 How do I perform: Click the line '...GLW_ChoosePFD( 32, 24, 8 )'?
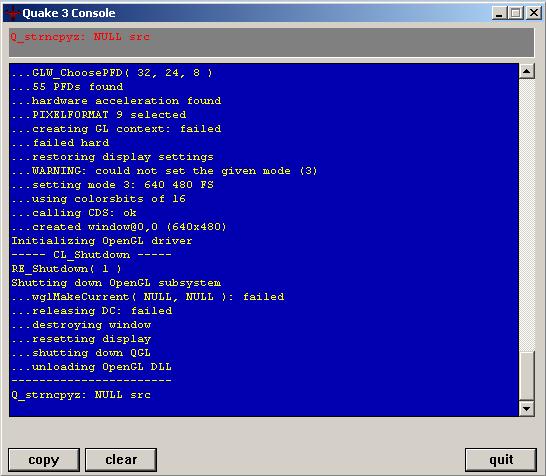pos(112,73)
